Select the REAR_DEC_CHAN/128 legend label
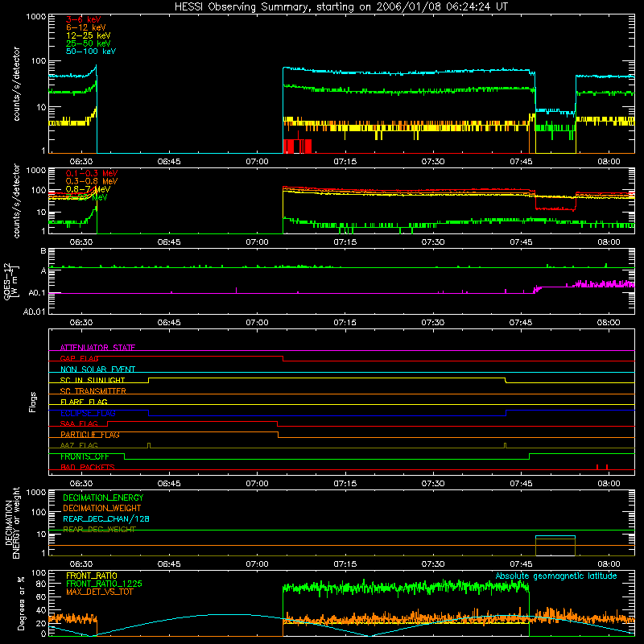Image resolution: width=644 pixels, height=644 pixels. [106, 519]
